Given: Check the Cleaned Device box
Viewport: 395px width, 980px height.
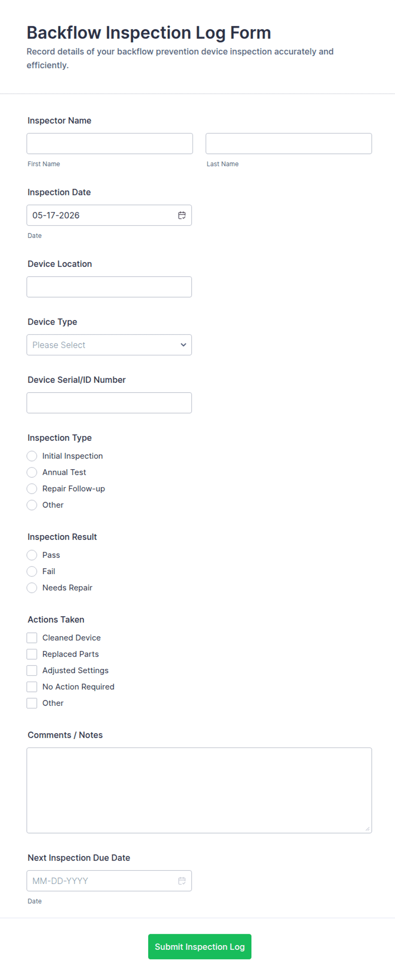Looking at the screenshot, I should click(x=32, y=638).
